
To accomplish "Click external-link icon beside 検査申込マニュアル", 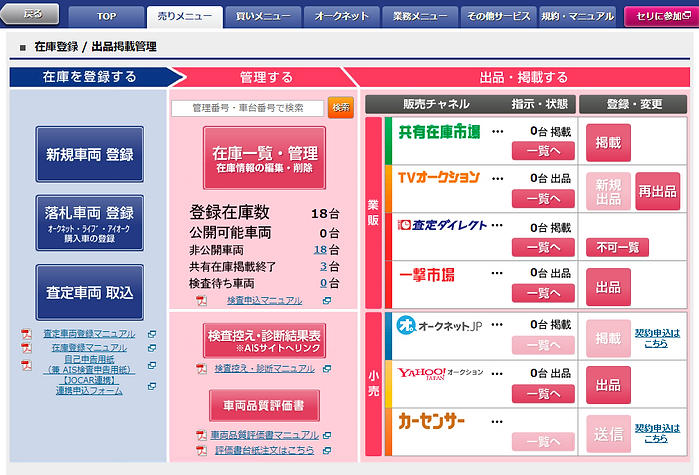I will click(327, 301).
